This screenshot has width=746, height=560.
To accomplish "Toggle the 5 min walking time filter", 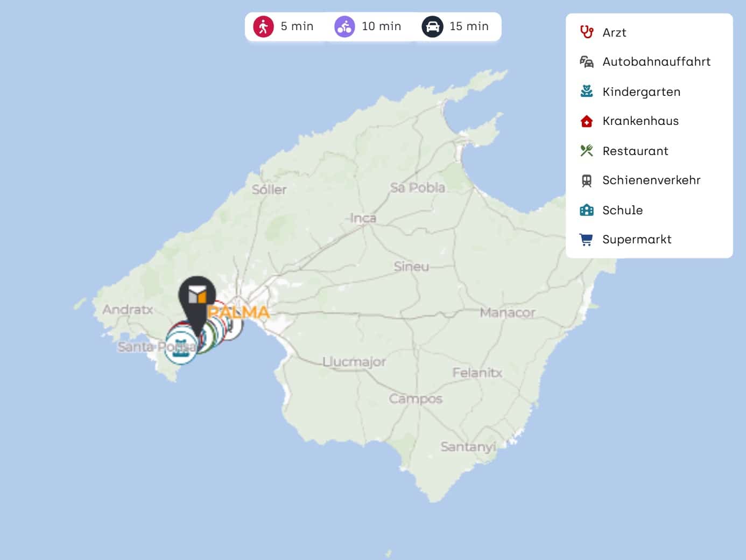I will click(284, 26).
